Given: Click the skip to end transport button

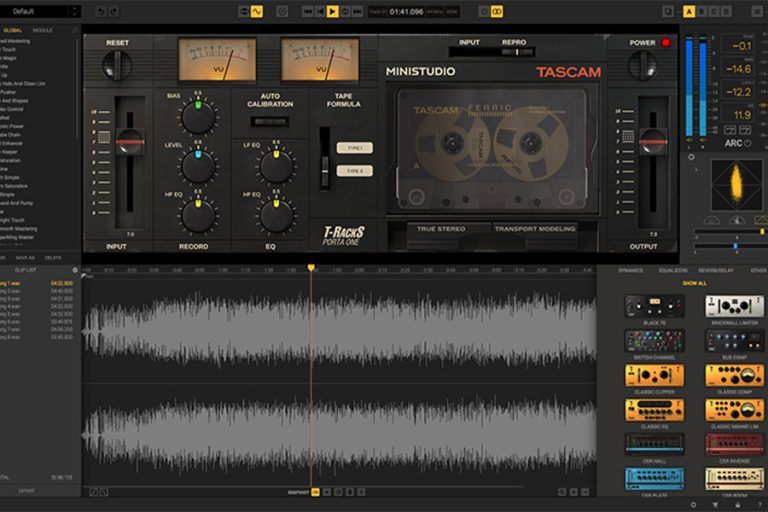Looking at the screenshot, I should click(x=357, y=11).
